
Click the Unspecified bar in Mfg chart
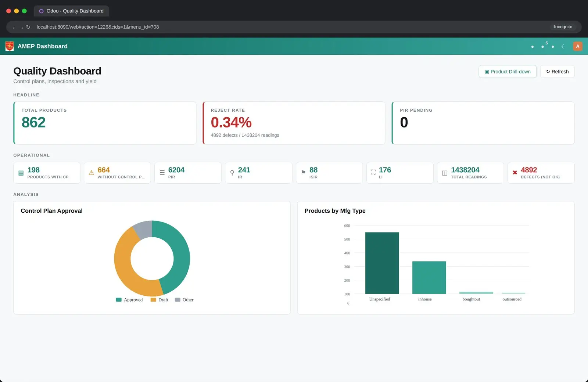[x=382, y=263]
